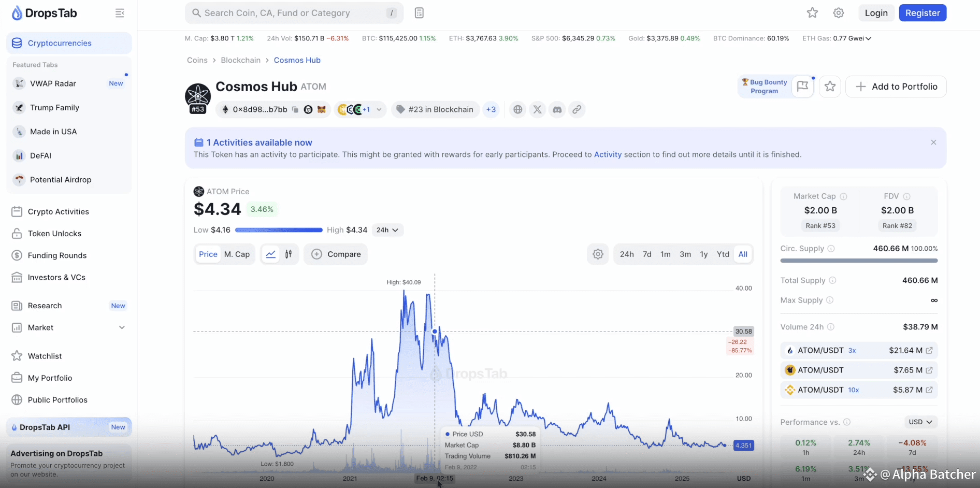The height and width of the screenshot is (488, 980).
Task: Open the calculator icon beside search
Action: click(x=419, y=13)
